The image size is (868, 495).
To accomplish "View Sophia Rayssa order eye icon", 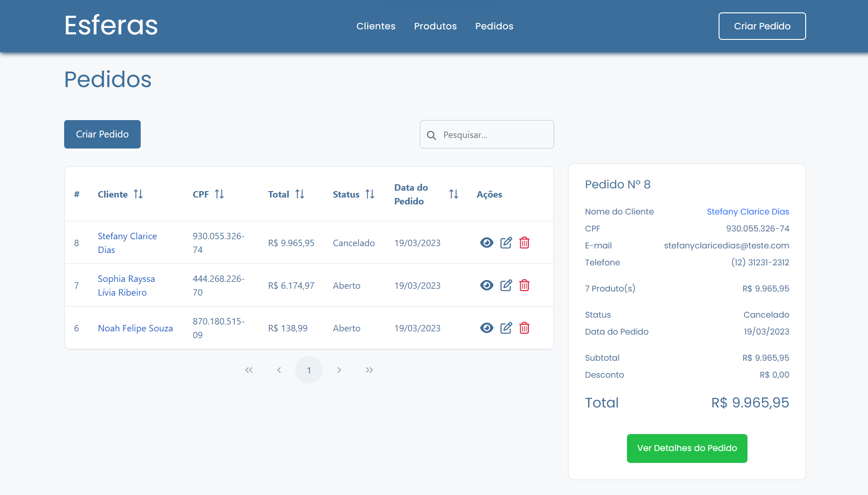I will click(x=487, y=285).
